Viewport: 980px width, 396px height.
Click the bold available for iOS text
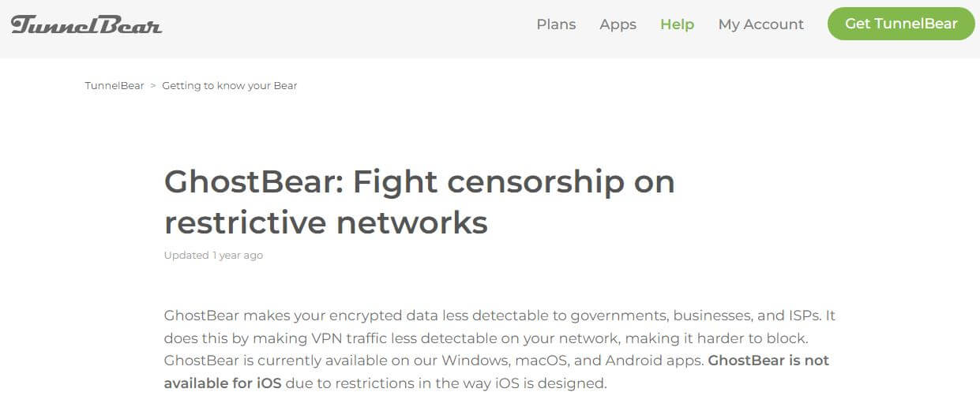(223, 383)
